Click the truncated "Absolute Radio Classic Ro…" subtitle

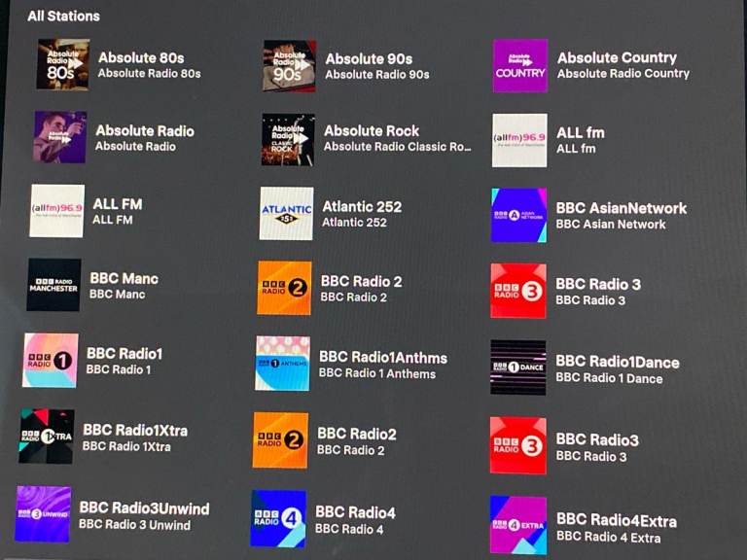click(x=398, y=147)
